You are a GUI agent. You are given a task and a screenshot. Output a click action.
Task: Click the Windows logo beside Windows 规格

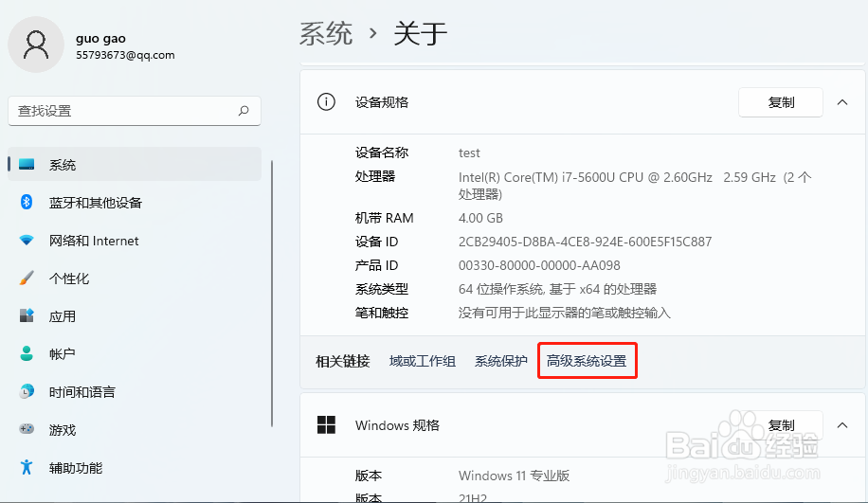(326, 425)
